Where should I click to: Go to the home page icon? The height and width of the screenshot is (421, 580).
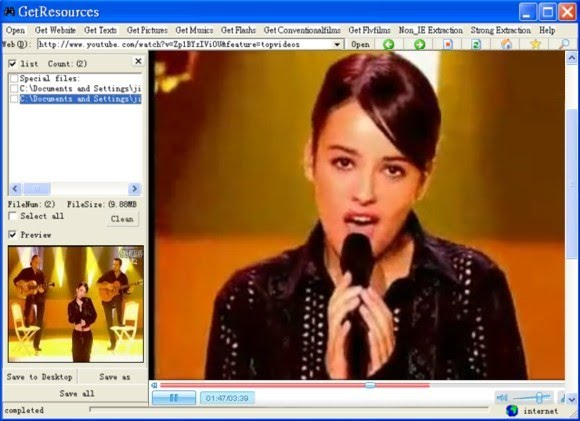coord(506,44)
